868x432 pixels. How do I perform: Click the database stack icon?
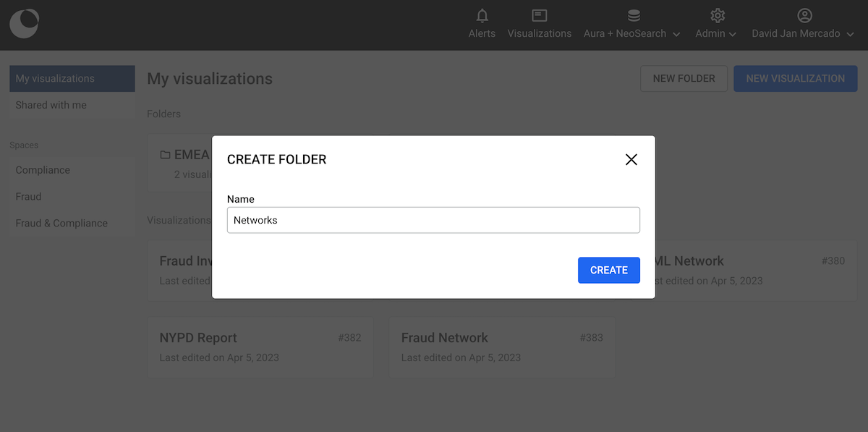(633, 16)
